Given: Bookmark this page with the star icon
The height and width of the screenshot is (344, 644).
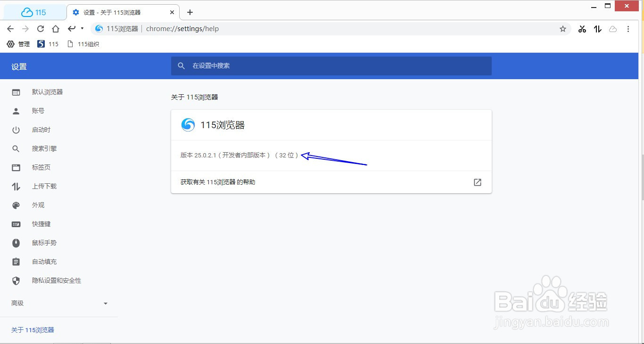Looking at the screenshot, I should 563,29.
